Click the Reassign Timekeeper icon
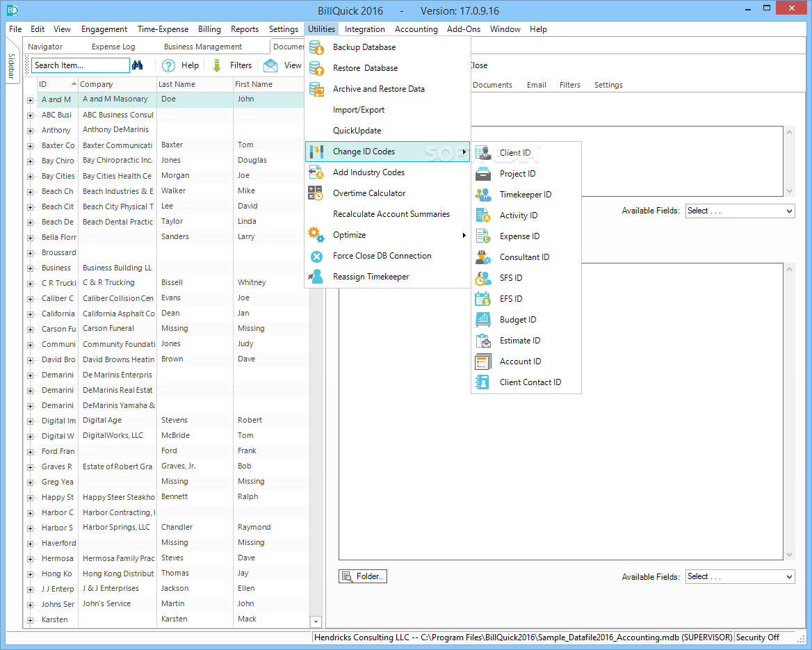Image resolution: width=812 pixels, height=650 pixels. coord(316,277)
